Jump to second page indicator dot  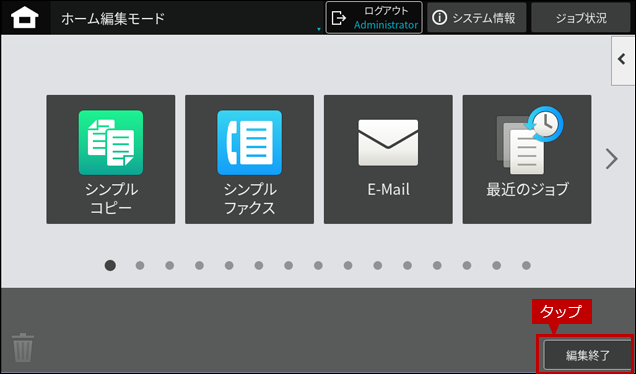[140, 266]
